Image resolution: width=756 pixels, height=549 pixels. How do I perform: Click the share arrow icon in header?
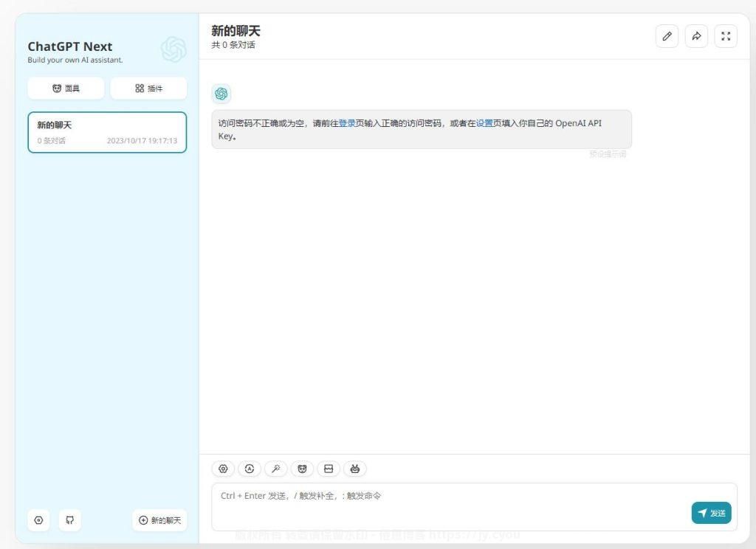[x=696, y=36]
